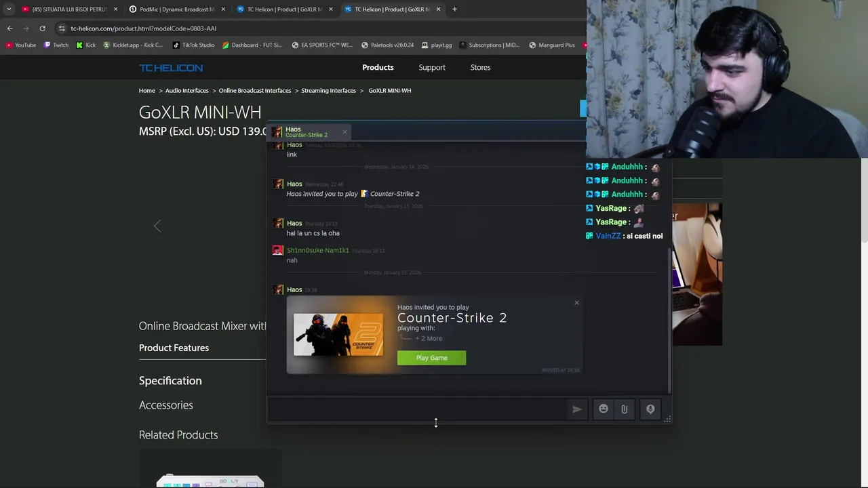Open the Dashboard - FUT bookmark
The image size is (868, 488).
252,45
